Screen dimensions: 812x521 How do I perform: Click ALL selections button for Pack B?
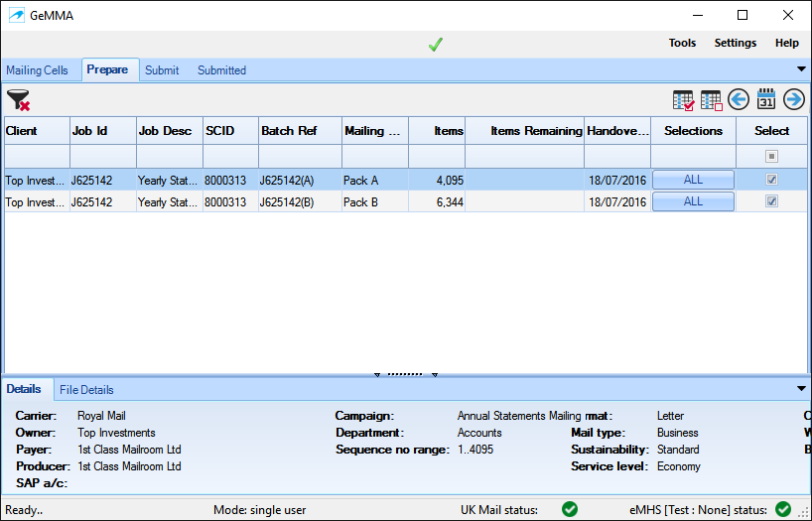(693, 201)
